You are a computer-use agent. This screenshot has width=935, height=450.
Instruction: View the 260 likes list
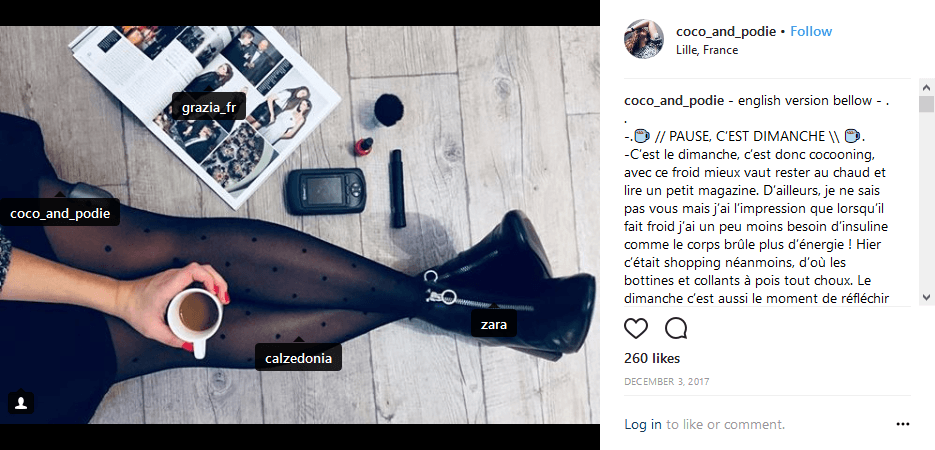[x=652, y=359]
